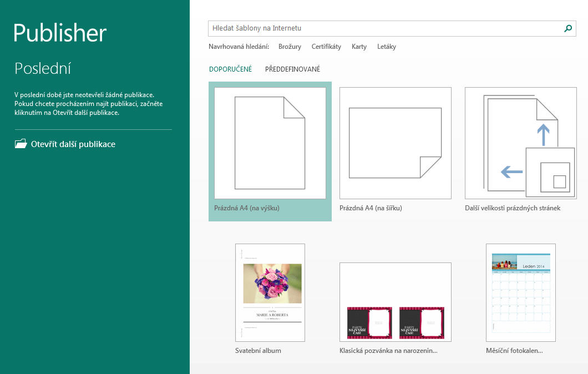Choose the Měsíční fotokalendář template thumbnail
This screenshot has width=588, height=374.
(520, 292)
